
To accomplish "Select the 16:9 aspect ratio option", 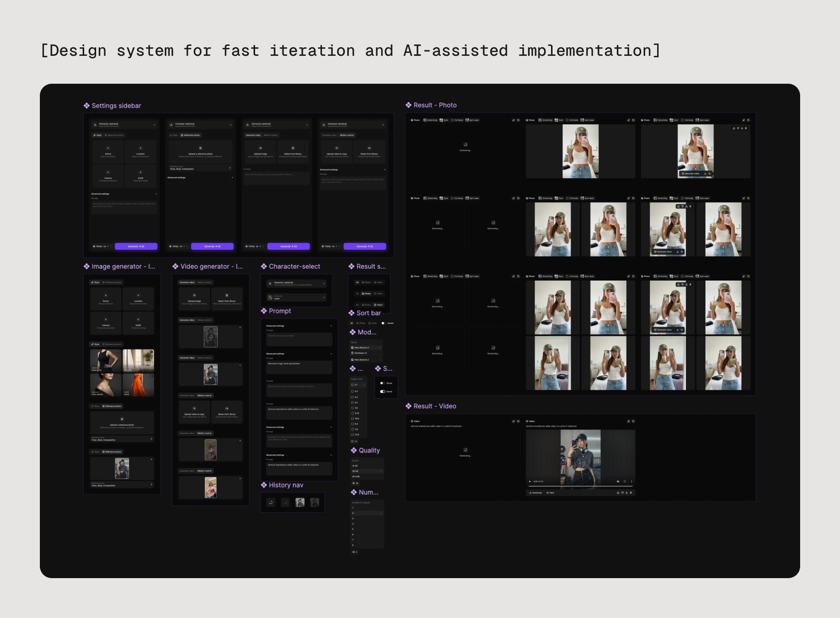I will 356,419.
